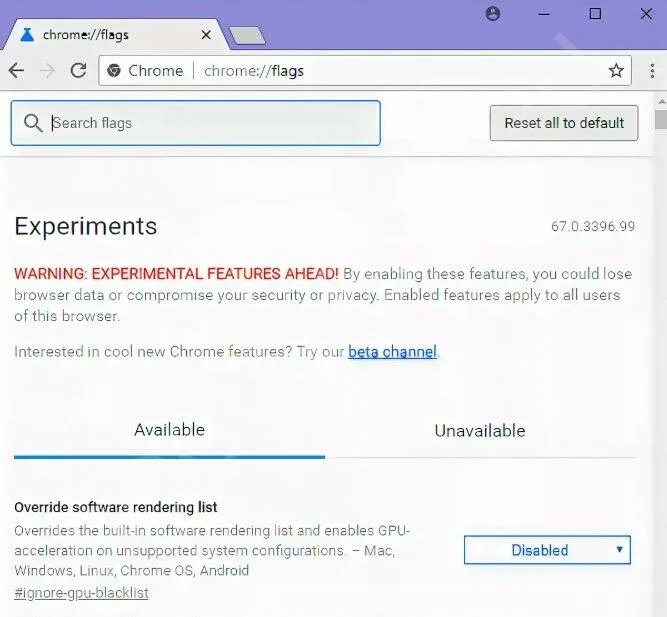This screenshot has height=617, width=667.
Task: Focus the Search flags input field
Action: pyautogui.click(x=196, y=123)
